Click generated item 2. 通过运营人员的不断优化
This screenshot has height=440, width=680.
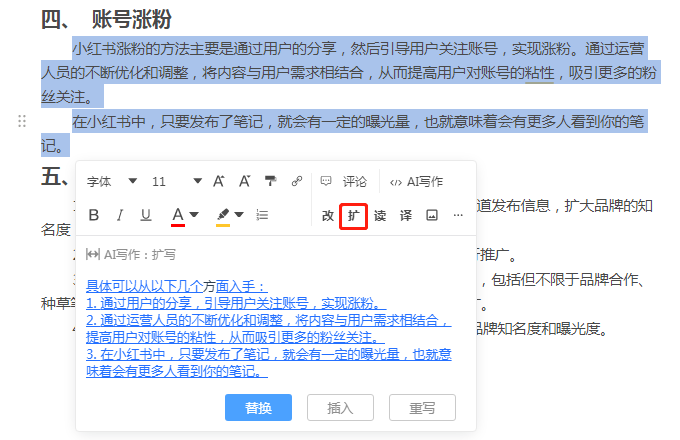[x=268, y=329]
